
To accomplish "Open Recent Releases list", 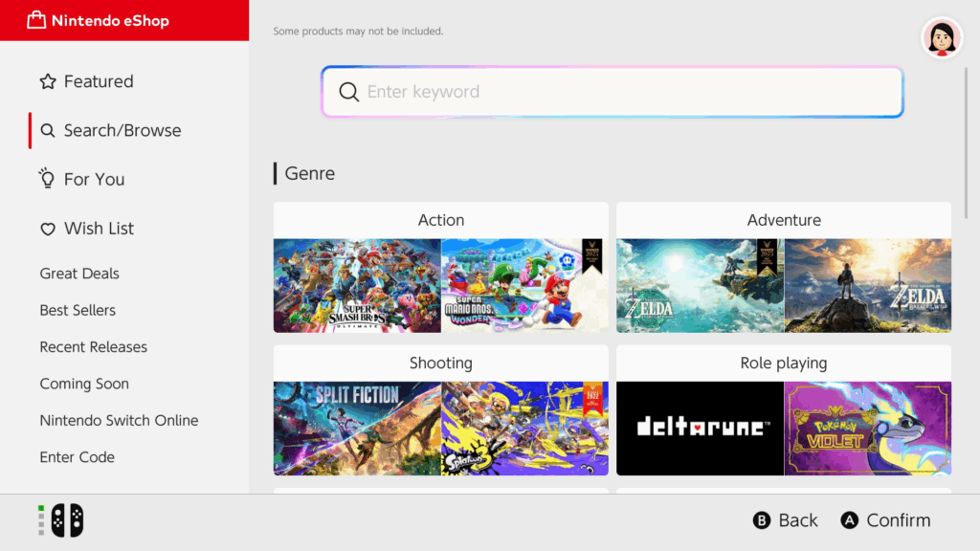I will click(93, 347).
